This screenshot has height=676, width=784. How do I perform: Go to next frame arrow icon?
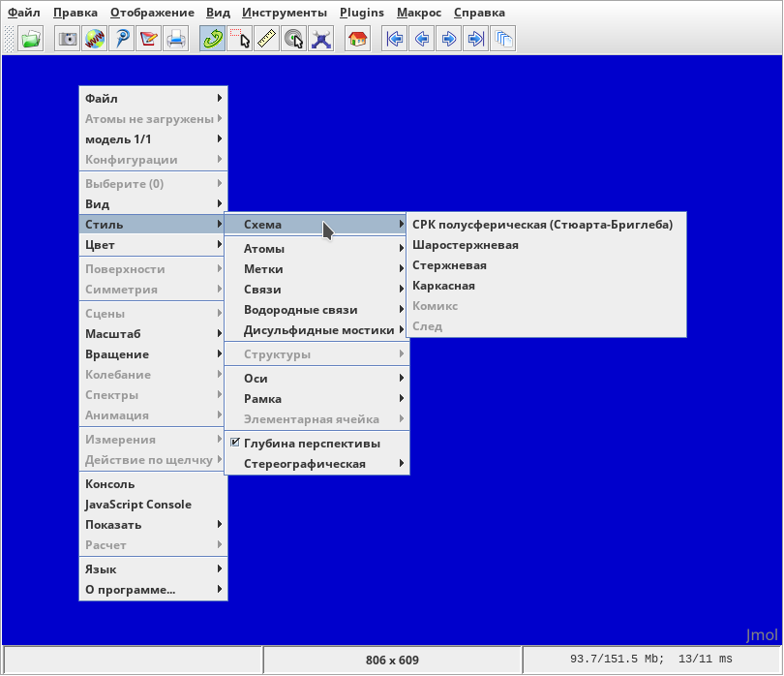click(x=448, y=39)
